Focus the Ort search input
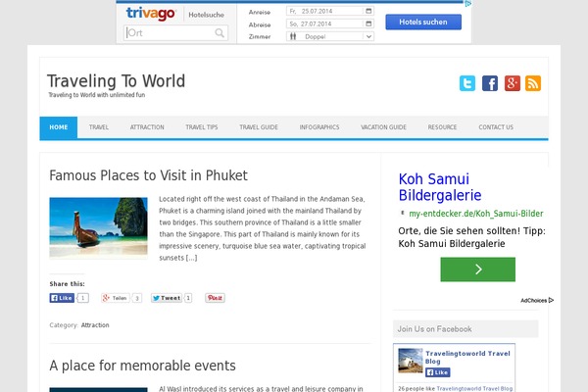588x392 pixels. [175, 33]
